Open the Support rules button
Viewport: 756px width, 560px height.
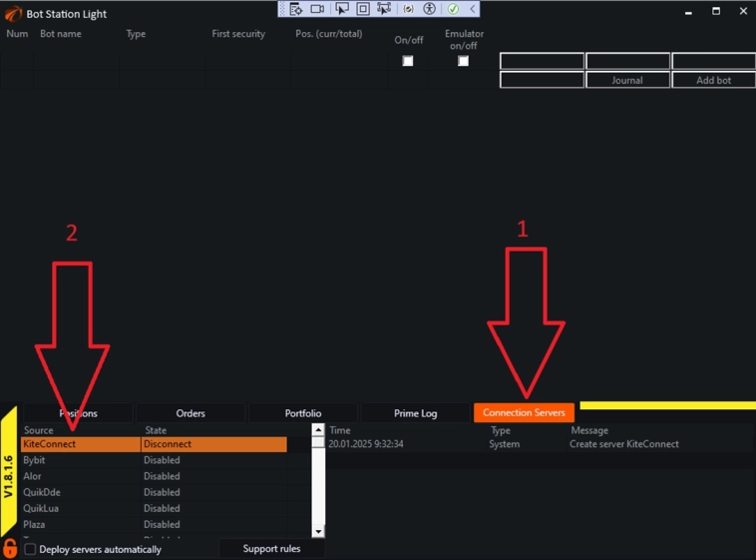click(271, 549)
